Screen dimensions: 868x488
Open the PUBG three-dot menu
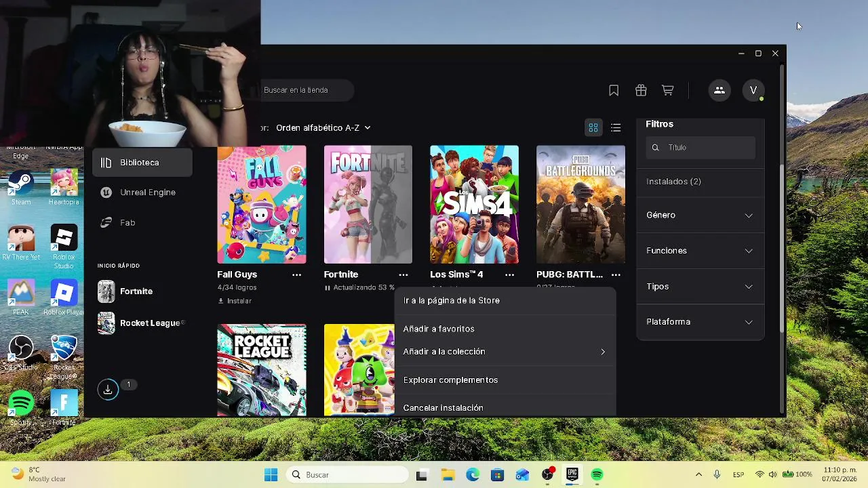point(616,274)
